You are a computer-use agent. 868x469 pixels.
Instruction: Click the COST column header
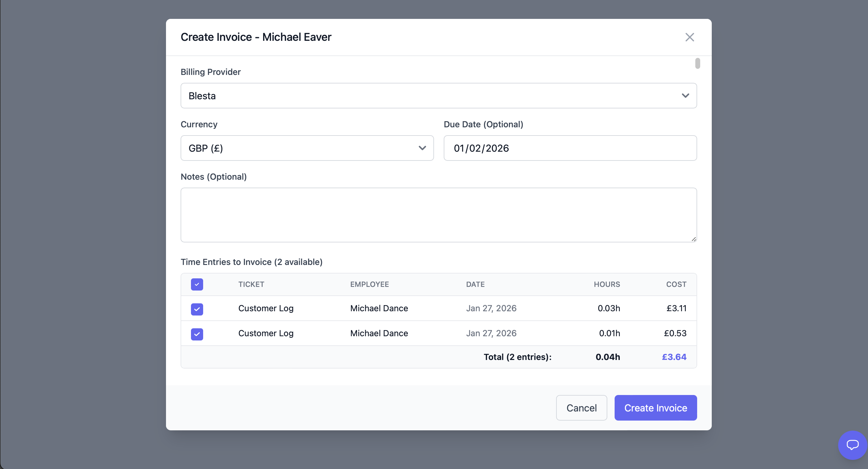tap(676, 284)
